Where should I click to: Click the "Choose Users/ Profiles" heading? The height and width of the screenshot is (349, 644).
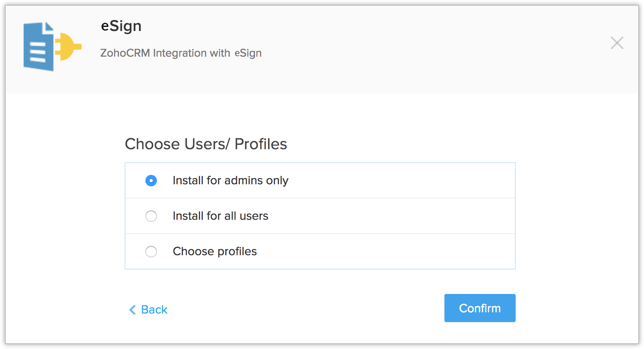206,144
